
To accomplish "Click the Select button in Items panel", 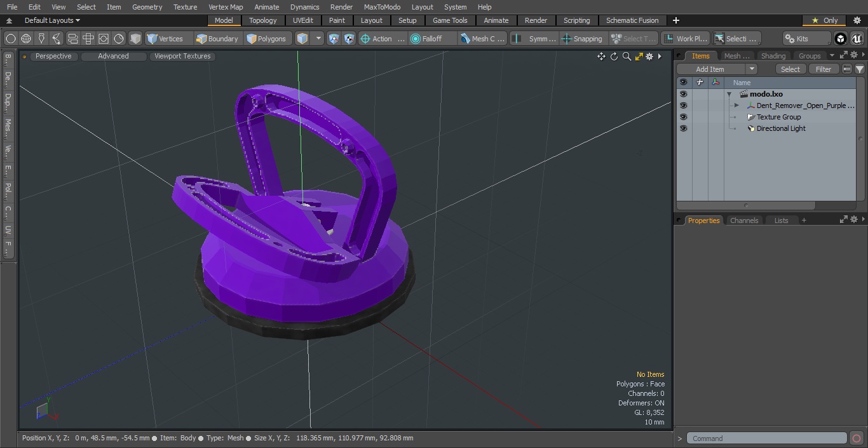I will point(790,69).
